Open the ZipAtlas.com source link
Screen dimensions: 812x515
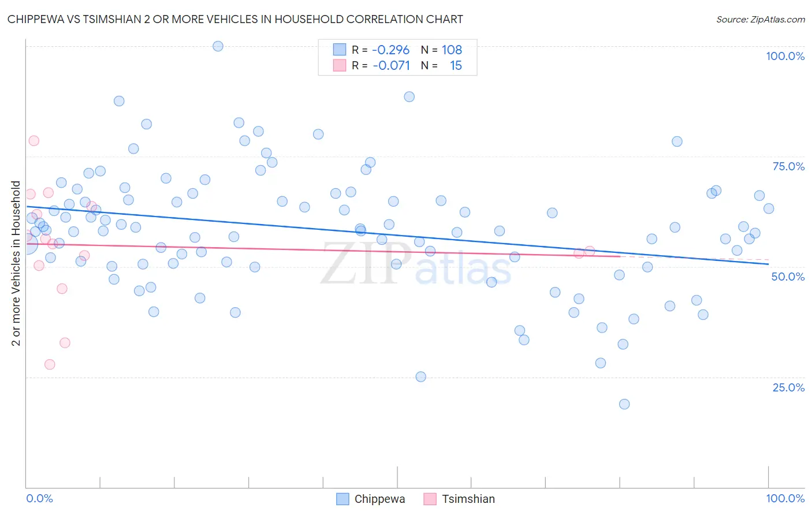(761, 19)
